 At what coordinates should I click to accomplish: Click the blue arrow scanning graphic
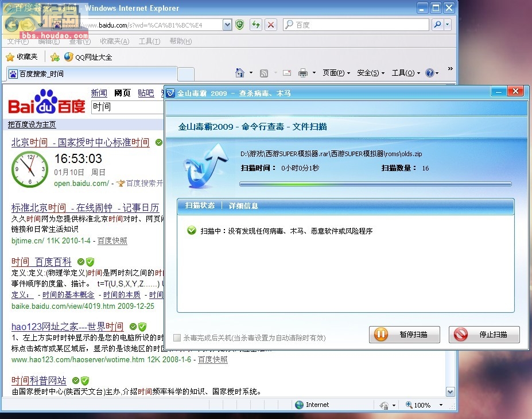(x=206, y=165)
